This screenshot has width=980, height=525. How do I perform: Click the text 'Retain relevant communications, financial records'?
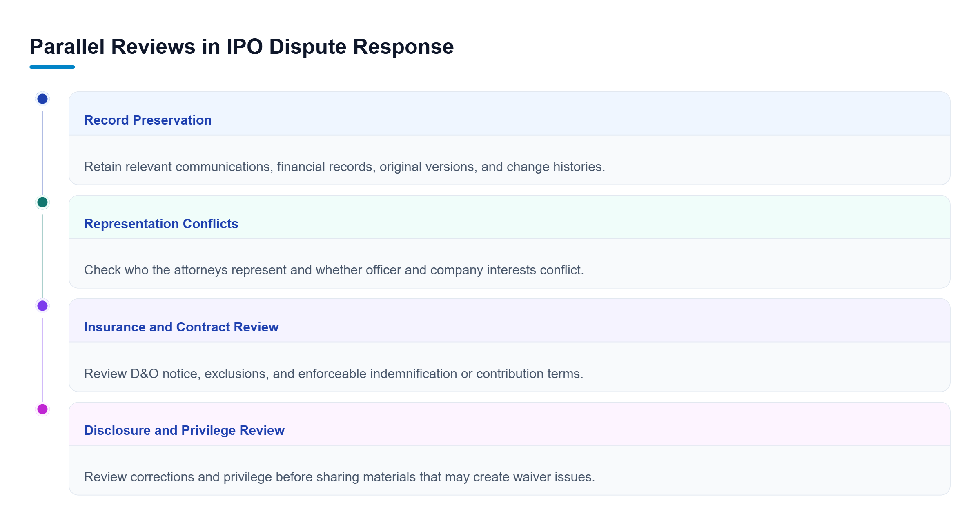229,167
